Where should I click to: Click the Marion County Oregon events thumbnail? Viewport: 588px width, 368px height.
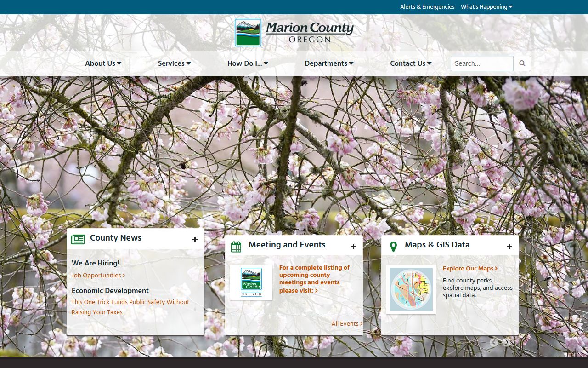pos(251,282)
